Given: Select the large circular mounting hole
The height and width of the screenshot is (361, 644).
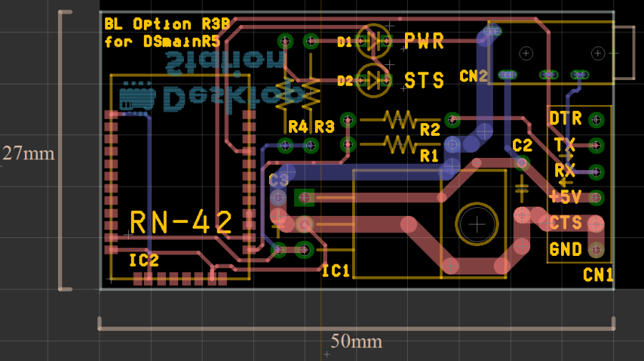Looking at the screenshot, I should (x=477, y=224).
